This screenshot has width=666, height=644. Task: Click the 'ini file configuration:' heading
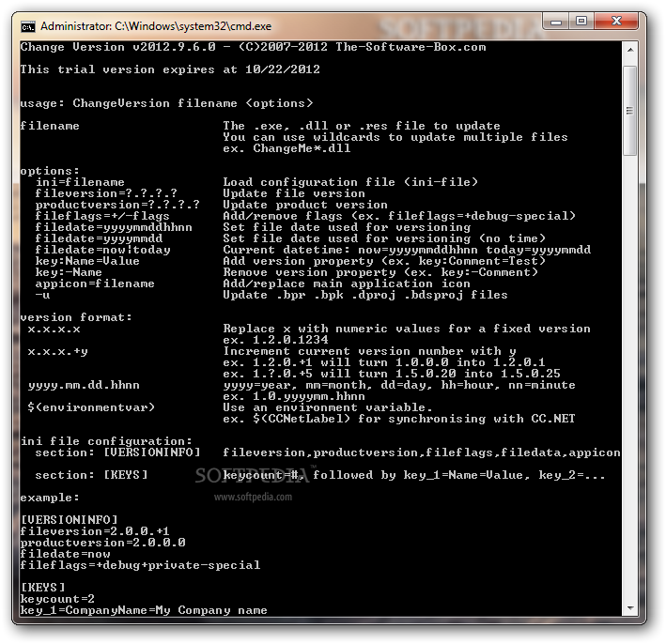click(106, 441)
